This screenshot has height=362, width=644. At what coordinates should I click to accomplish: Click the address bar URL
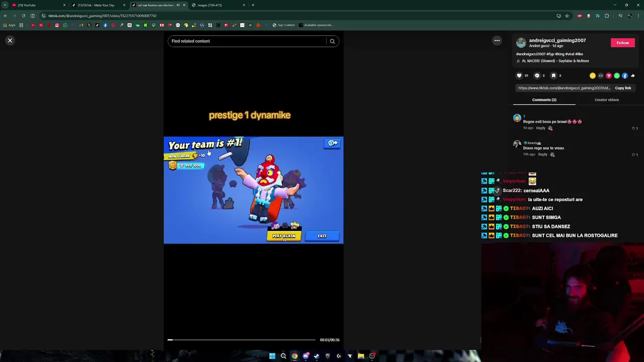103,16
